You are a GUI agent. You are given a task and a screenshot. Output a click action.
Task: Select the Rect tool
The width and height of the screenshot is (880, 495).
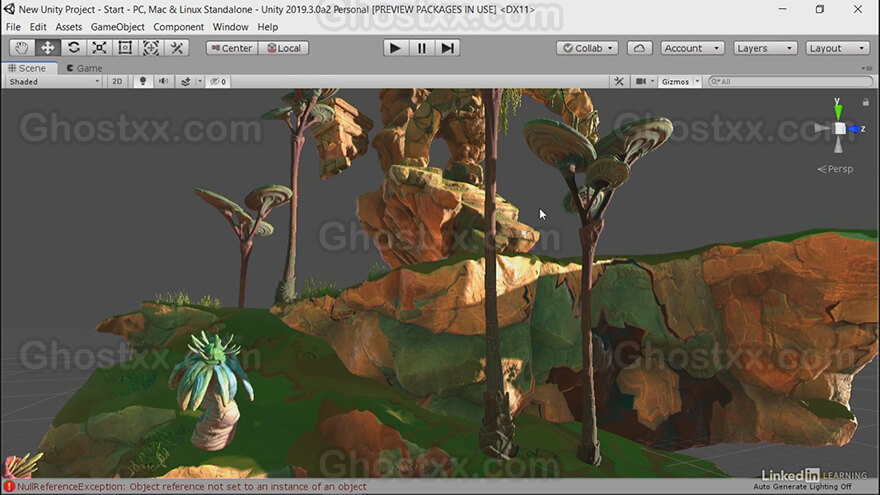coord(125,48)
